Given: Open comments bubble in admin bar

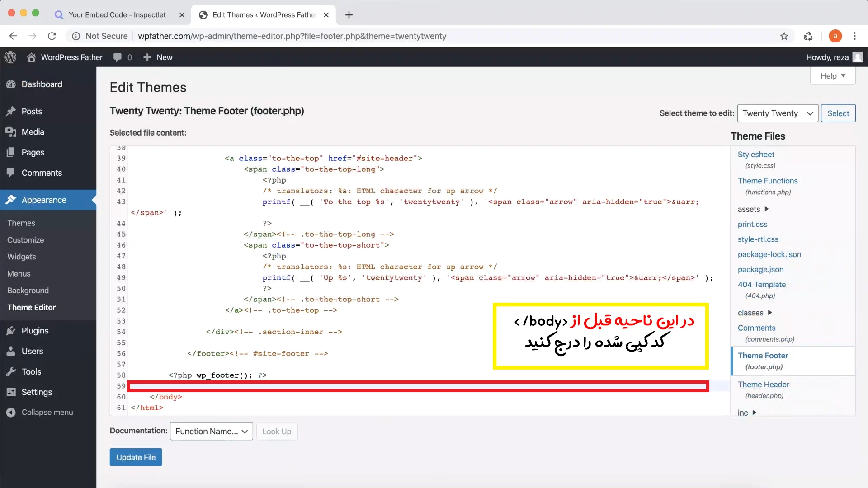Looking at the screenshot, I should click(x=118, y=57).
